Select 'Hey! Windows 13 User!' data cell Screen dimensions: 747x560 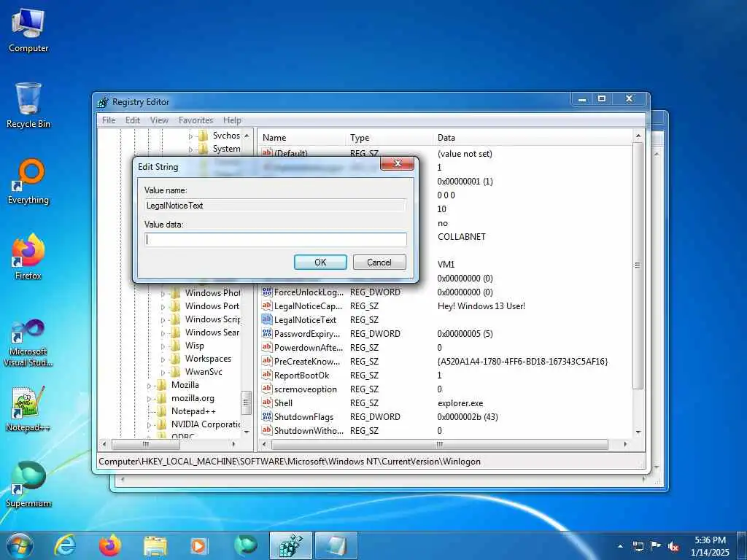pos(481,306)
